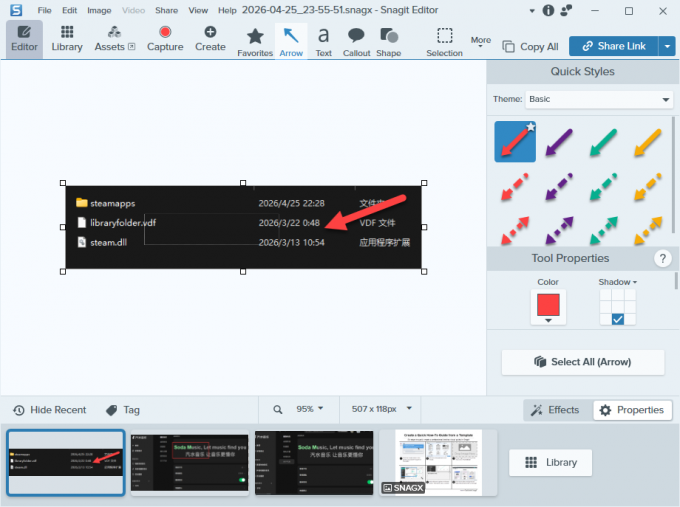The image size is (680, 507).
Task: Hide the Recent captures tray
Action: (49, 410)
